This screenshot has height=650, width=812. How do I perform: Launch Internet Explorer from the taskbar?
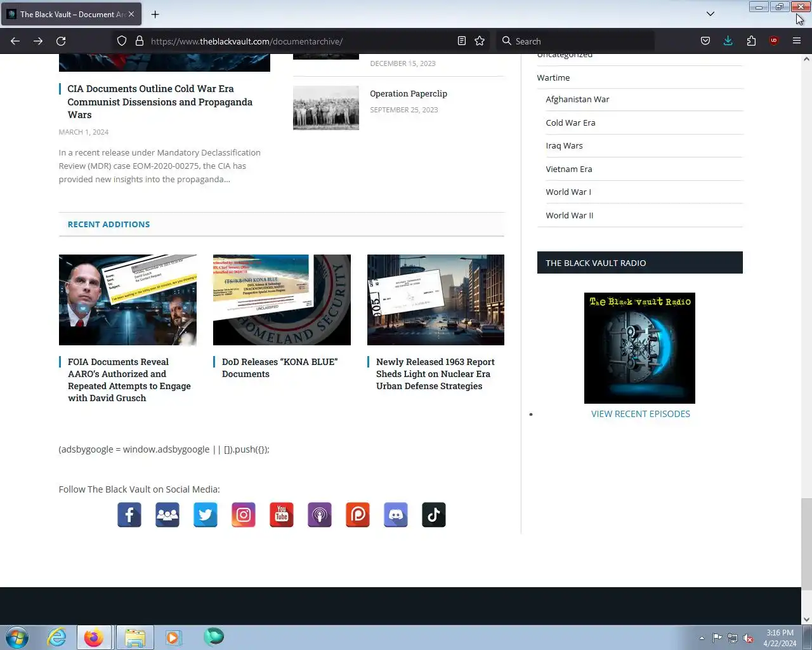click(57, 637)
